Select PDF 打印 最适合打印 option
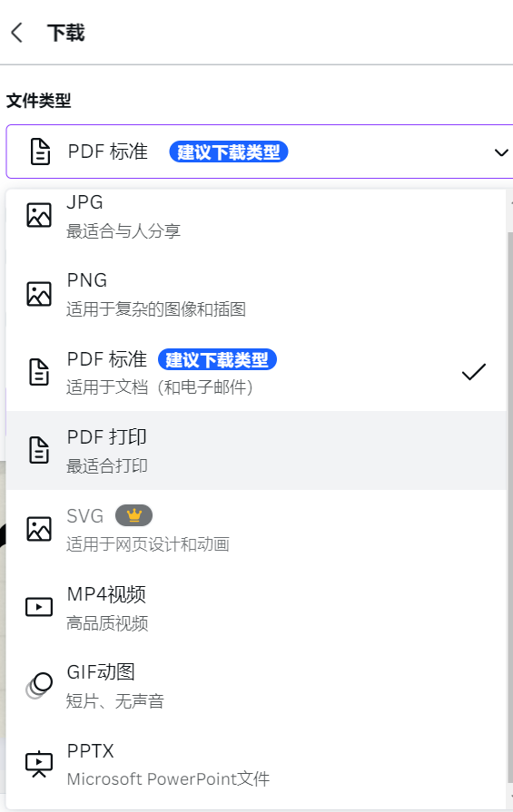The height and width of the screenshot is (812, 513). (256, 451)
